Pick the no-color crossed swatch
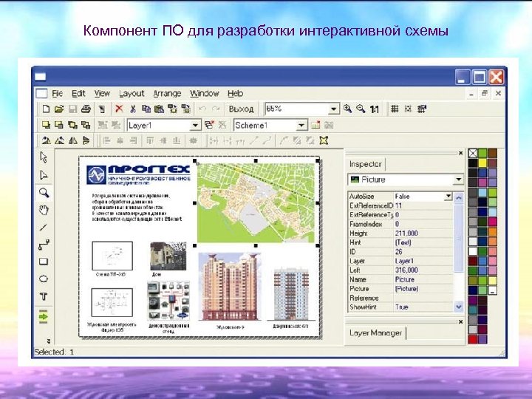 click(473, 154)
